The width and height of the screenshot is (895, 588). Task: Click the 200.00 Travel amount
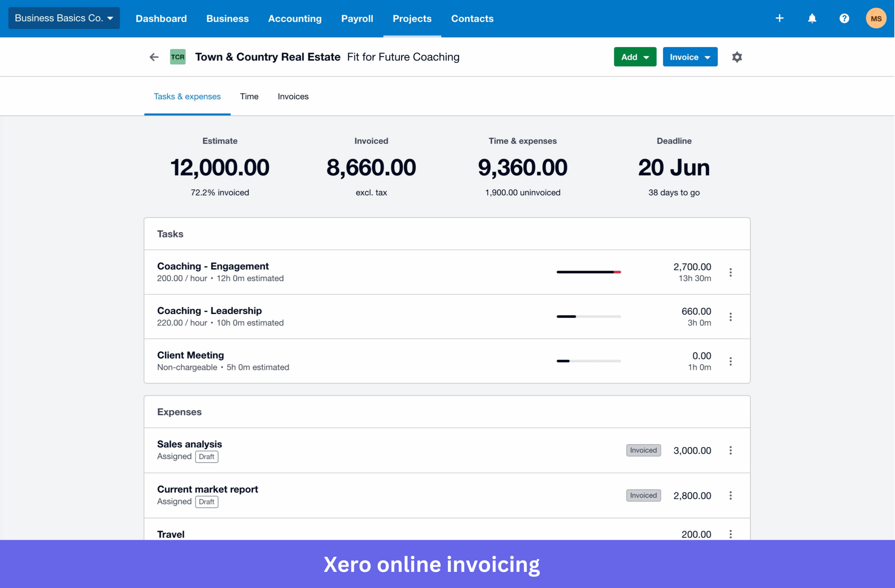(x=696, y=534)
